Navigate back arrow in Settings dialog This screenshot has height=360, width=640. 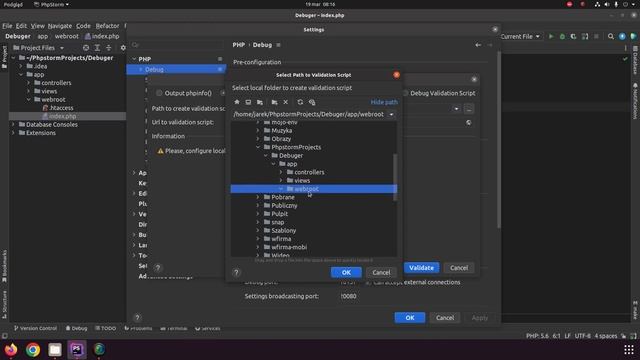point(478,45)
